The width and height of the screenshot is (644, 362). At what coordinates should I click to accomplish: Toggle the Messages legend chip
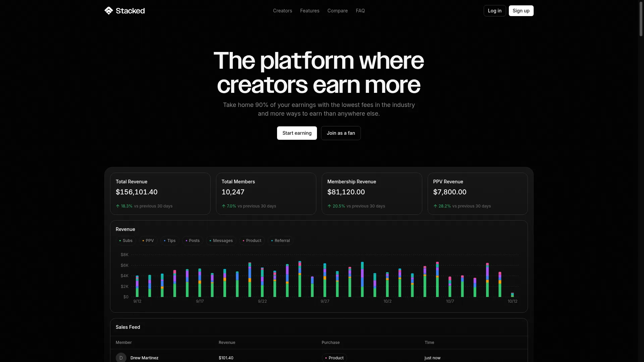(x=221, y=241)
